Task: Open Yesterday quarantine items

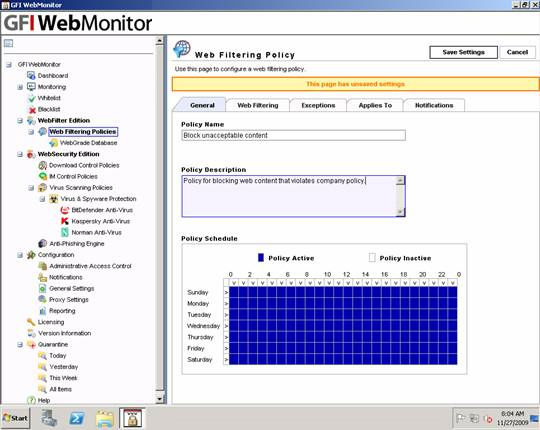Action: 64,367
